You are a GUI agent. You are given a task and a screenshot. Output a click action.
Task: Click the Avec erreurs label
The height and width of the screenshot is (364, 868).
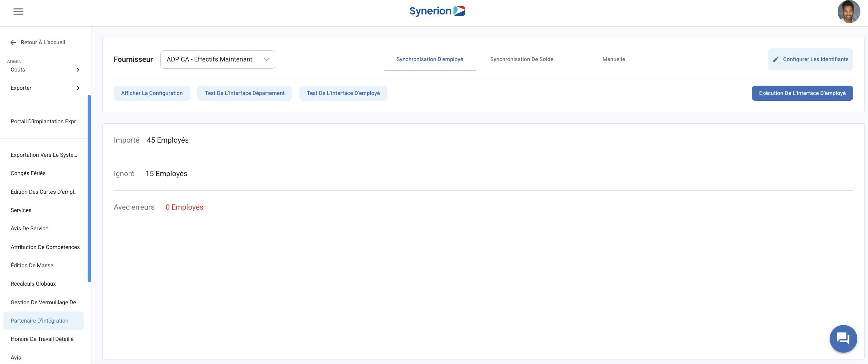134,207
